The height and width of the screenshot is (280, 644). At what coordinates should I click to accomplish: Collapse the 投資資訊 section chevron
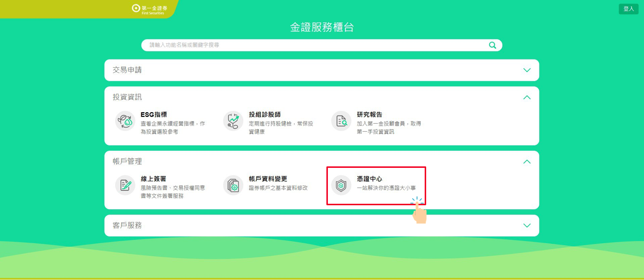[x=527, y=97]
